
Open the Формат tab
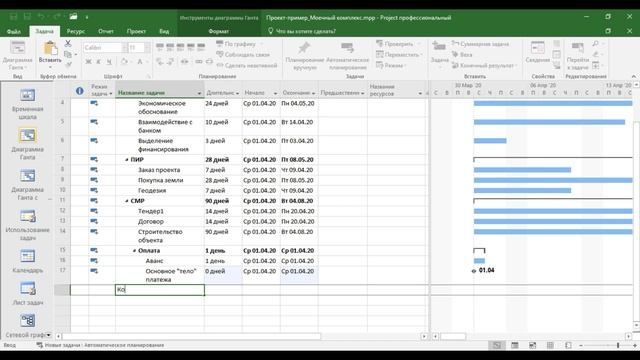[219, 31]
